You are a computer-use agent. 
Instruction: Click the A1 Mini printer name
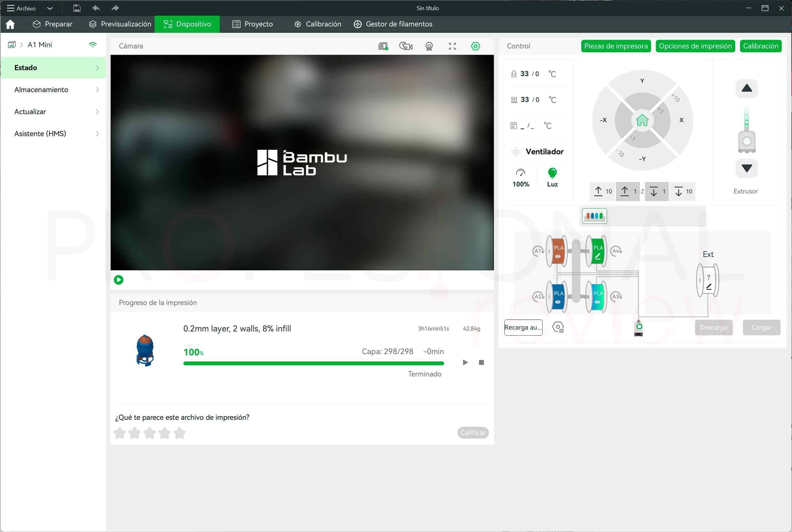pos(40,45)
